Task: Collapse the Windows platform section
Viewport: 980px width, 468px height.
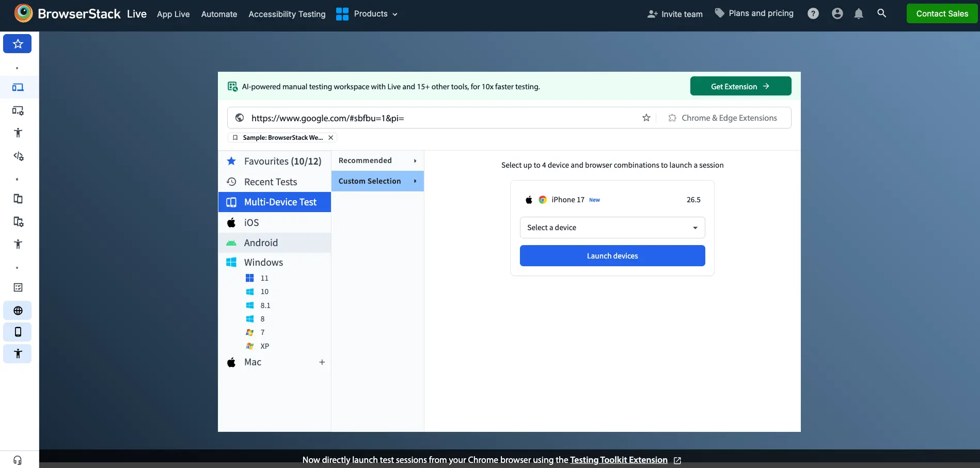Action: [x=275, y=262]
